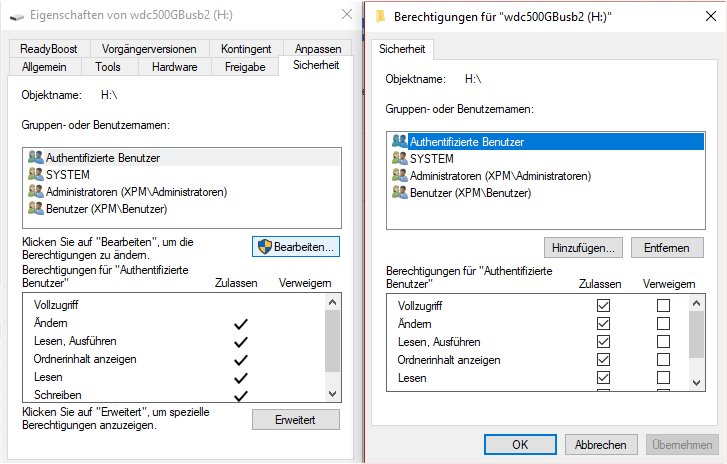The image size is (727, 464).
Task: Click group icon beside Authentifizierte Benutzer in right list
Action: coord(400,141)
